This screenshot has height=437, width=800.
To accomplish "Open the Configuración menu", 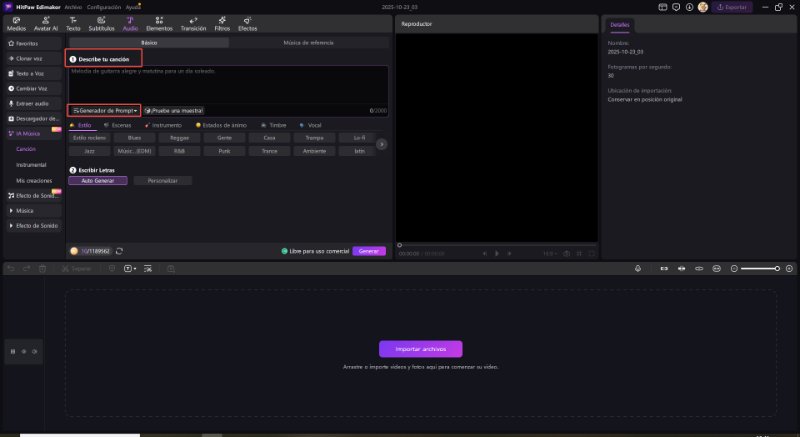I will coord(104,6).
